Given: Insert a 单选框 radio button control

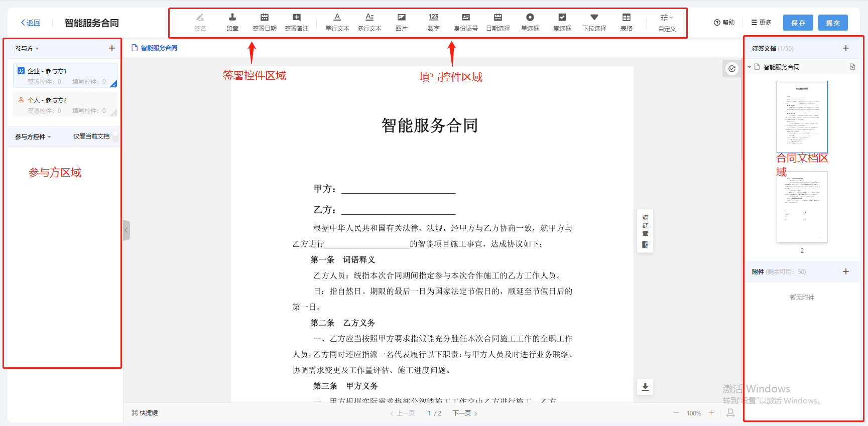Looking at the screenshot, I should 530,23.
